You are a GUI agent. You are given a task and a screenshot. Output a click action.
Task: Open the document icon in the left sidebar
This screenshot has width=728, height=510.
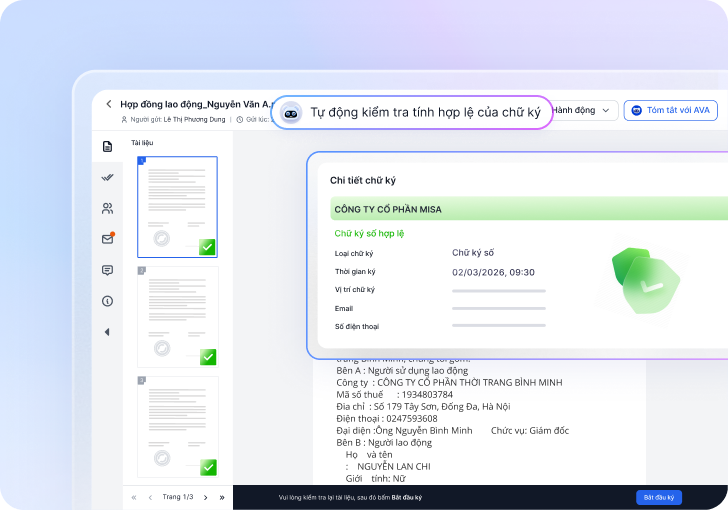point(107,146)
